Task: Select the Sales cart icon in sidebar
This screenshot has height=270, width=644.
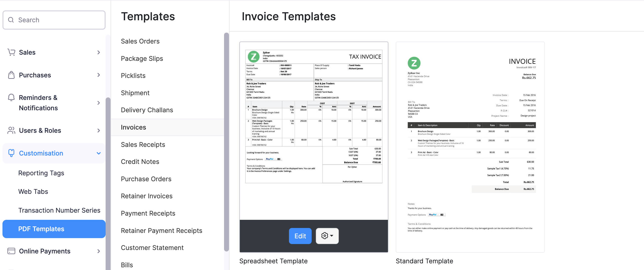Action: point(11,52)
